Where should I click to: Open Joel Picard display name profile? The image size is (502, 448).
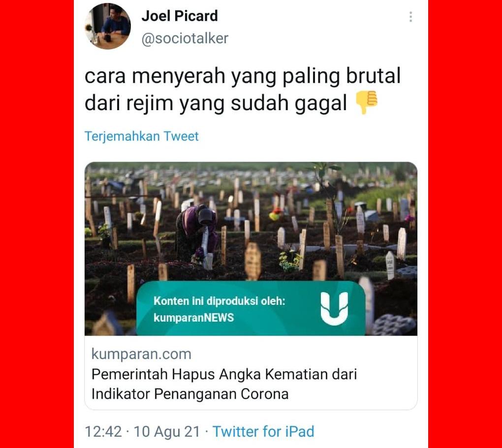(180, 16)
